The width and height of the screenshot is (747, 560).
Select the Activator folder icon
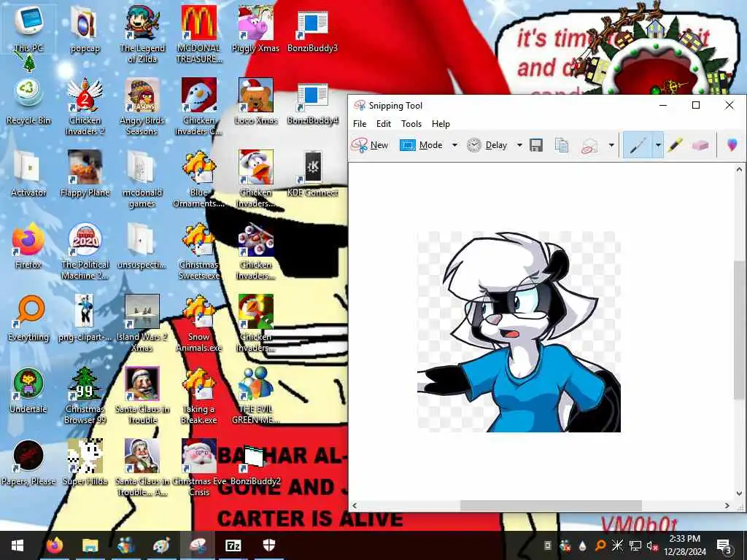click(x=28, y=174)
